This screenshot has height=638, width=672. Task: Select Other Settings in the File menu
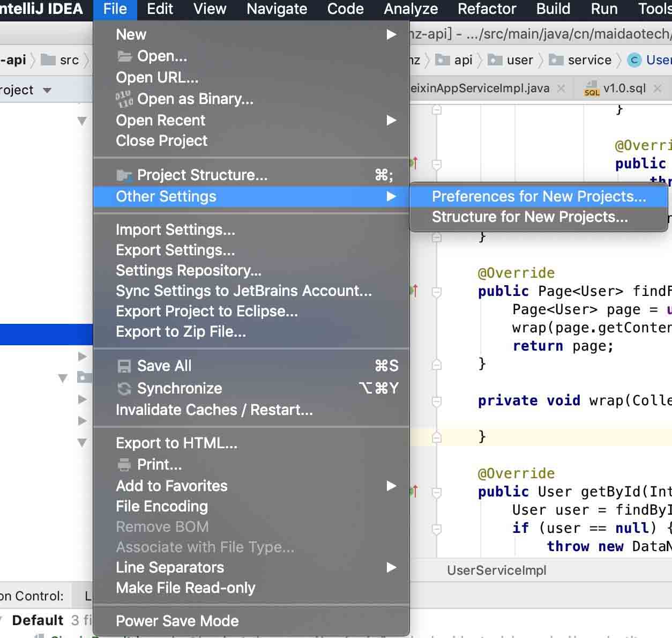pyautogui.click(x=251, y=197)
